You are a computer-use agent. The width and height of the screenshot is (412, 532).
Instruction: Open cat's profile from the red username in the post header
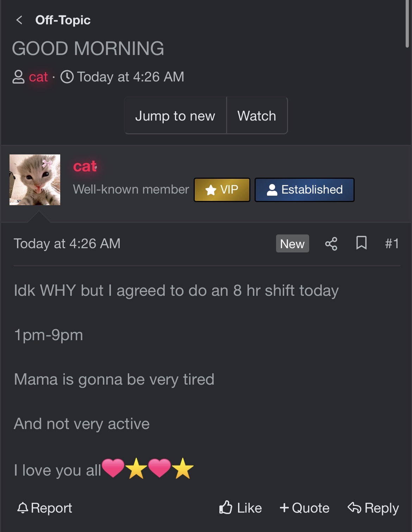tap(85, 166)
